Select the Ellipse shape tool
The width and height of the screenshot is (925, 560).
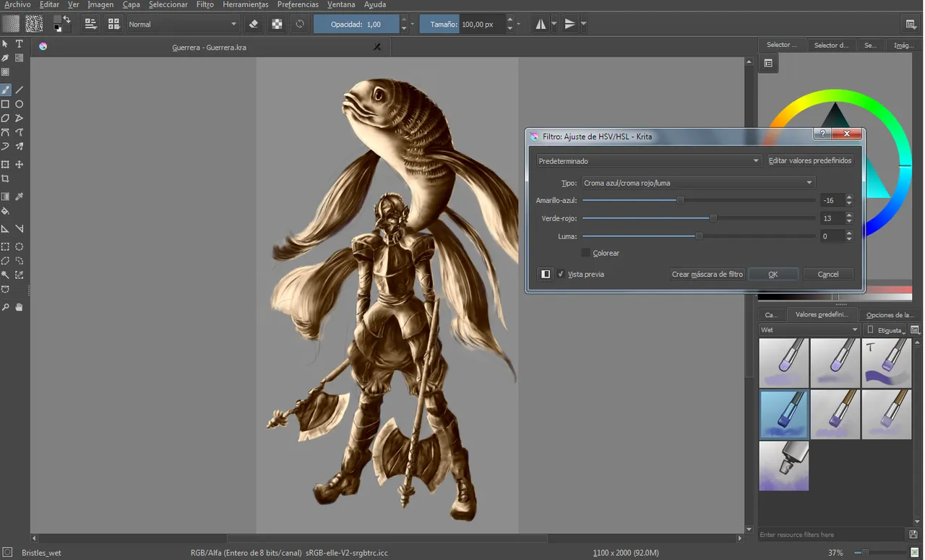[x=20, y=104]
